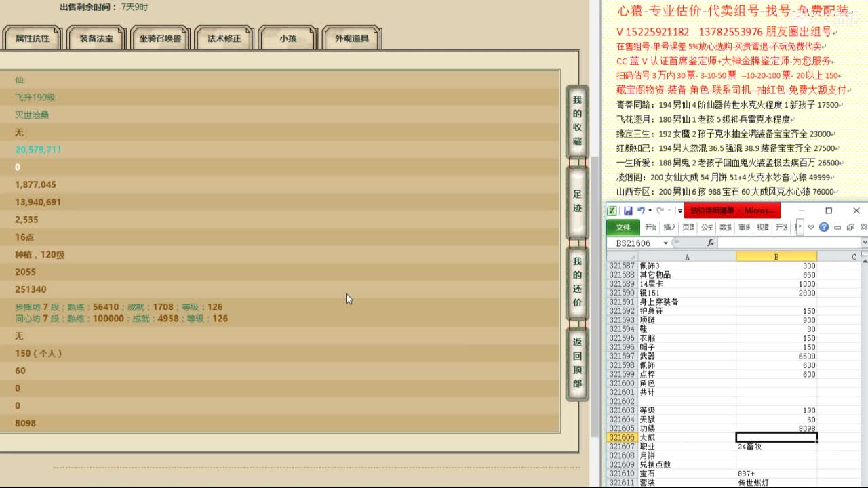The width and height of the screenshot is (868, 488).
Task: Collapse the ribbon with the chevron toggle
Action: 811,227
